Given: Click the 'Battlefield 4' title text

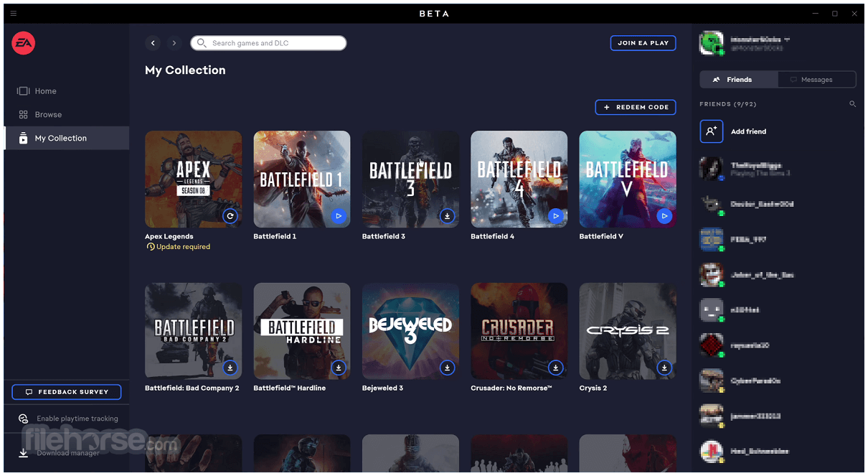Looking at the screenshot, I should pos(492,236).
